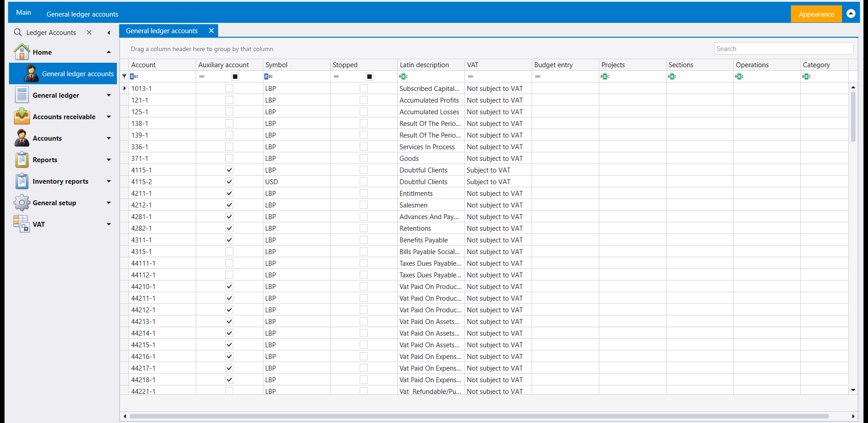Uncheck Auxiliary account for 4115-1
Screen dimensions: 868x423
pos(229,170)
